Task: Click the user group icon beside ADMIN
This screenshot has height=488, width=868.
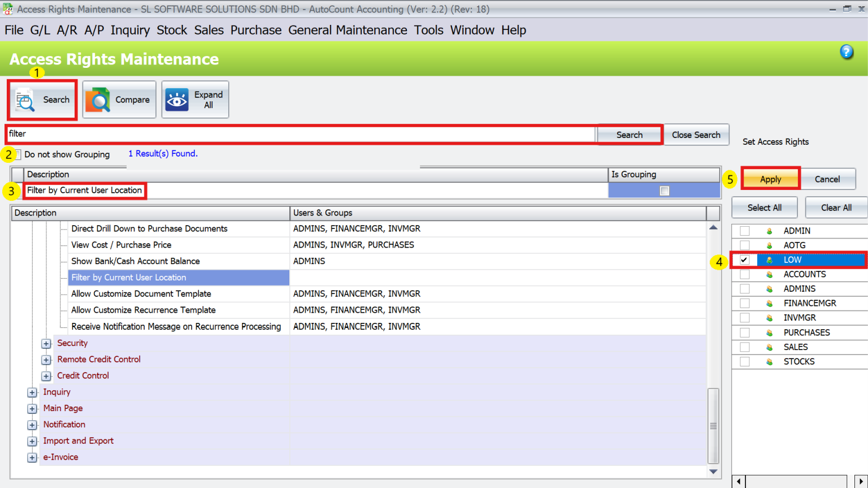Action: (770, 230)
